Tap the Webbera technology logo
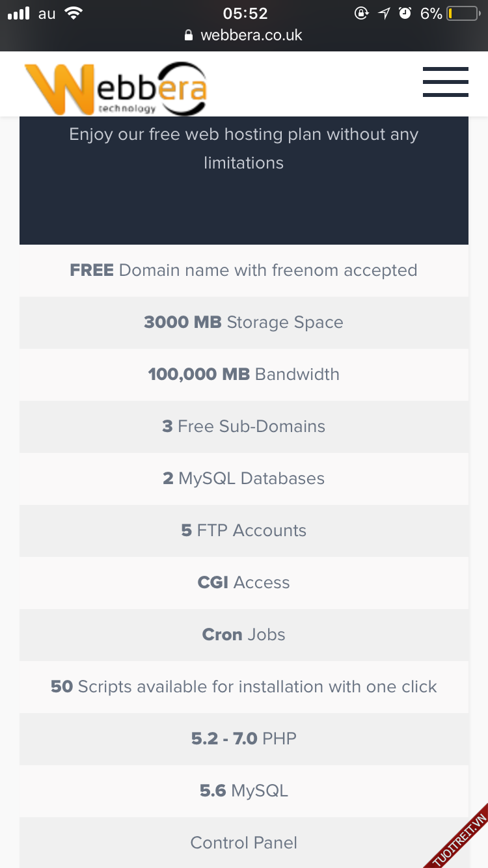The width and height of the screenshot is (488, 868). [x=116, y=87]
